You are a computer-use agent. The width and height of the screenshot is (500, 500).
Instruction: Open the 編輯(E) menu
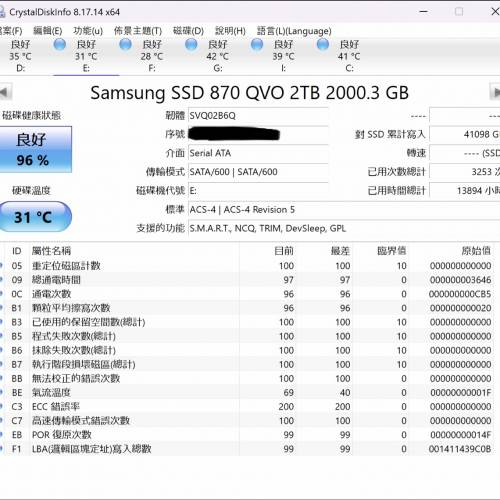click(x=48, y=31)
